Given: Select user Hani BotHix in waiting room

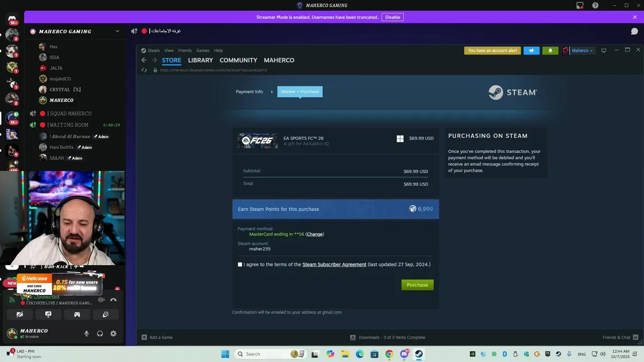Looking at the screenshot, I should [61, 147].
